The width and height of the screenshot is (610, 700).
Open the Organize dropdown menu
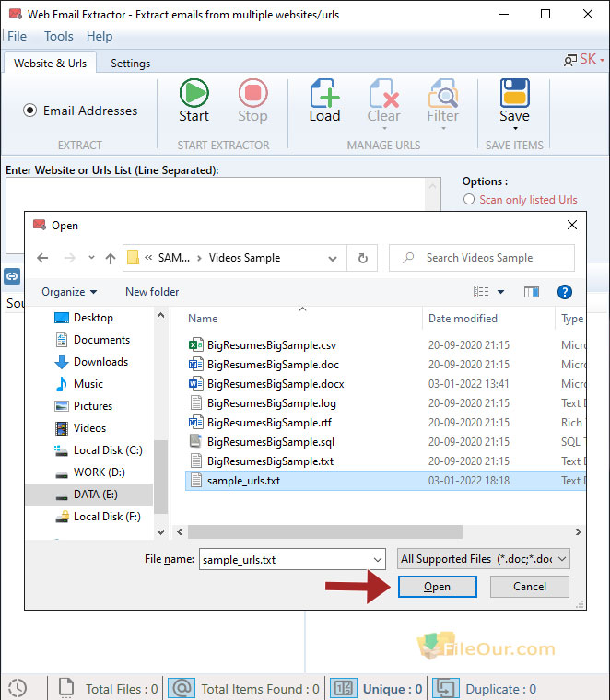coord(69,292)
